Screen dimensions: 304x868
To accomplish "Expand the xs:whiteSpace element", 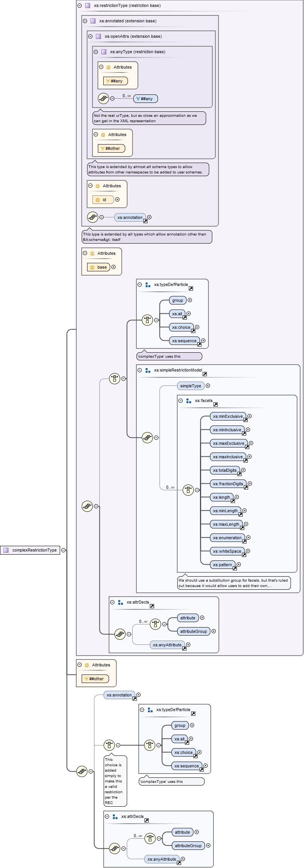I will [248, 551].
